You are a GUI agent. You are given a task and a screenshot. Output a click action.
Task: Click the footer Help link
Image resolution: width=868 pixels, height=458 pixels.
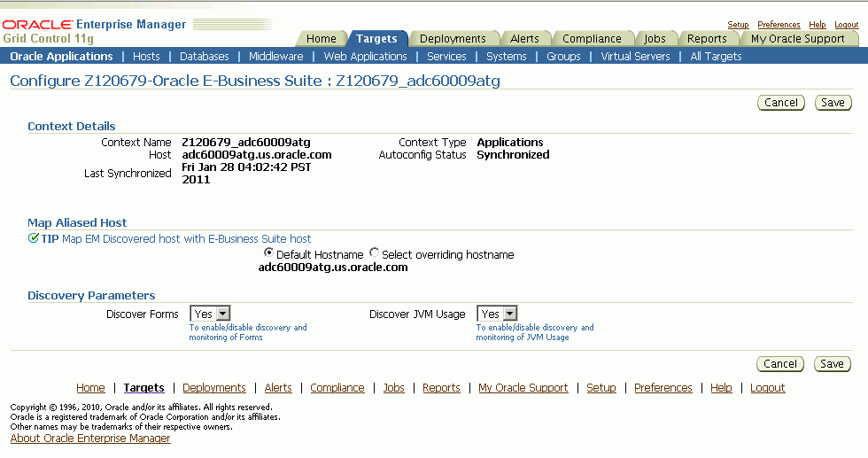click(x=721, y=388)
